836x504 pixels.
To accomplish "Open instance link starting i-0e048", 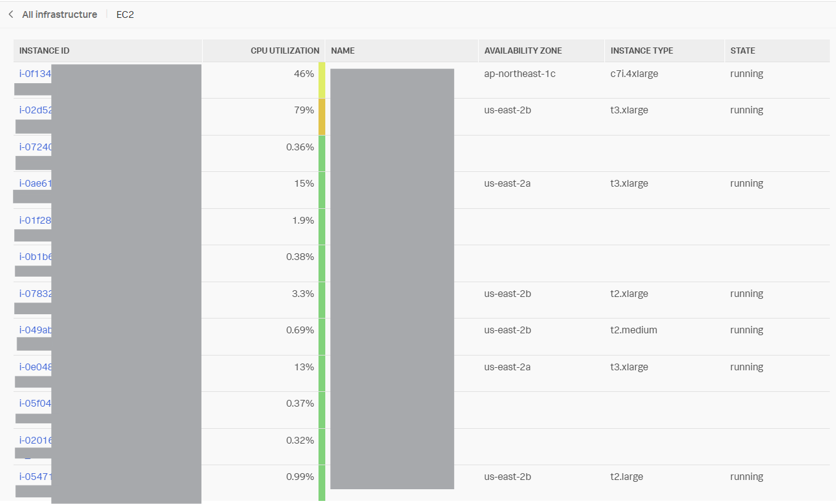I will [36, 367].
